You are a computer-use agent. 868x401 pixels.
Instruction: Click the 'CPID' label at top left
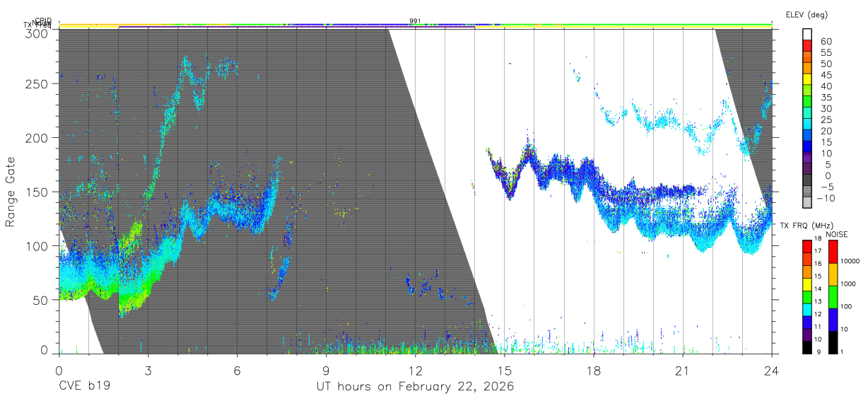[43, 21]
